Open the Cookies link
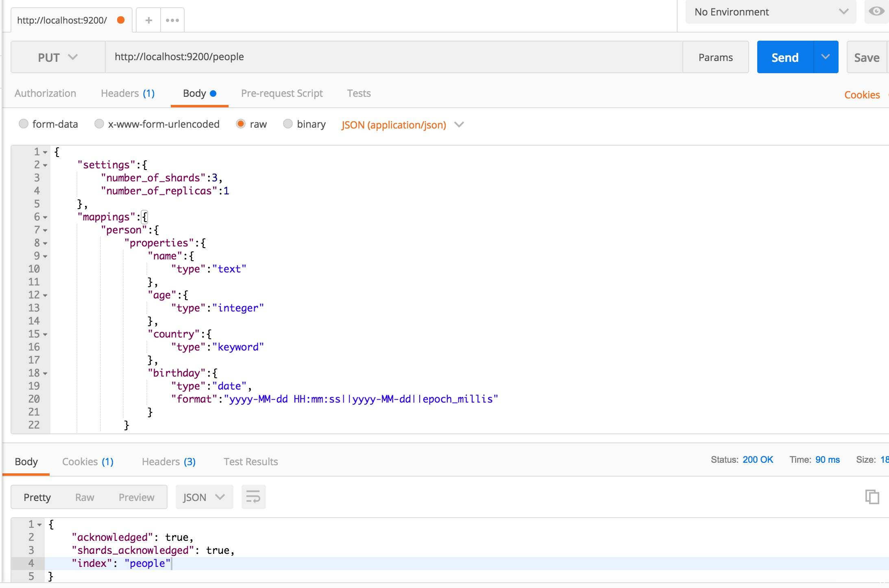Viewport: 889px width, 588px height. (x=862, y=95)
